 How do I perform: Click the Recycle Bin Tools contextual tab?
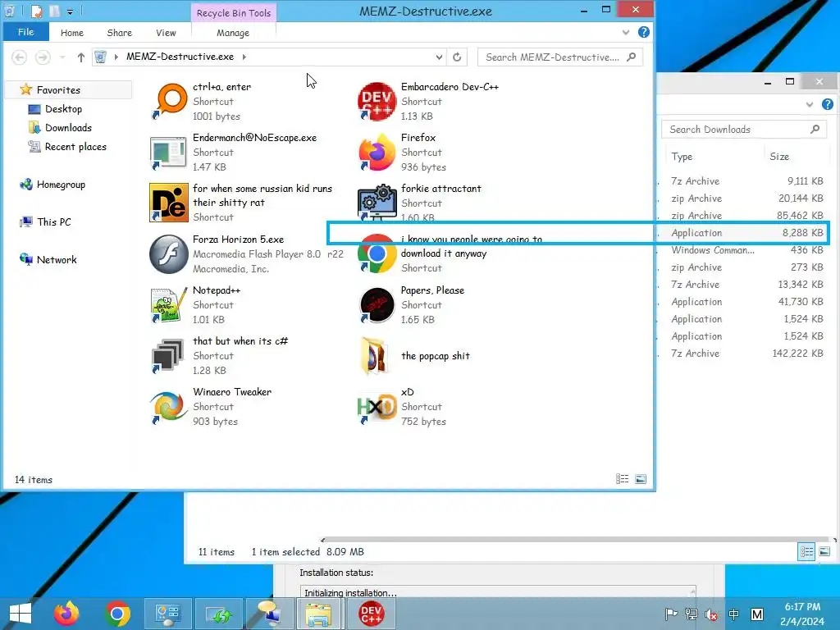(x=234, y=13)
